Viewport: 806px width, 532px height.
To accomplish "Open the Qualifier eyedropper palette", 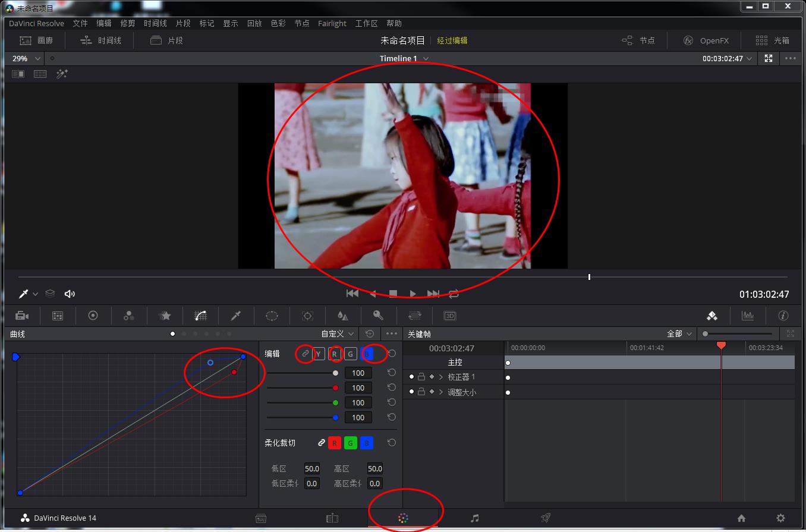I will click(236, 316).
